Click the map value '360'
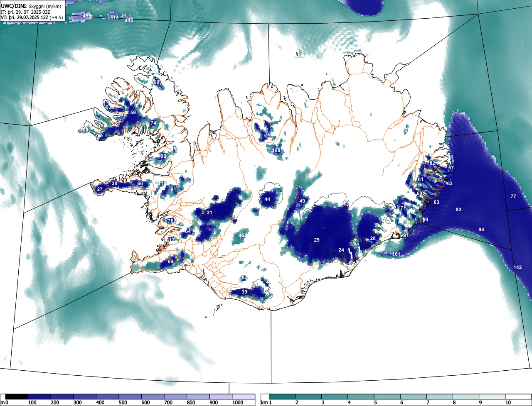The width and height of the screenshot is (532, 406). pyautogui.click(x=84, y=130)
